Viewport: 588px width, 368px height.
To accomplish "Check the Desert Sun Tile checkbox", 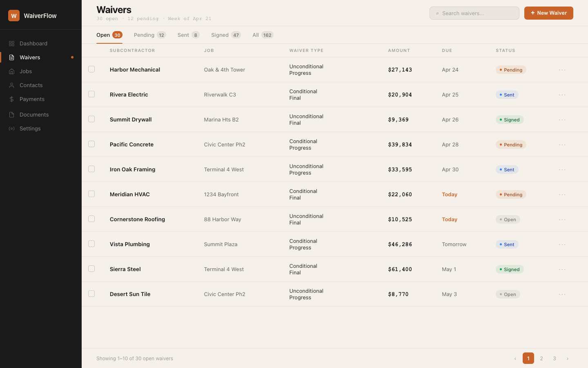I will pyautogui.click(x=91, y=294).
